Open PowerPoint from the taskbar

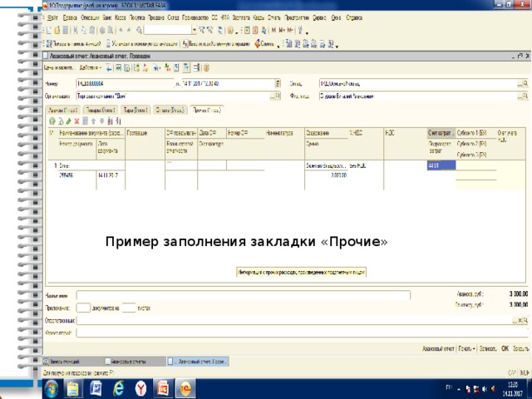pos(163,389)
